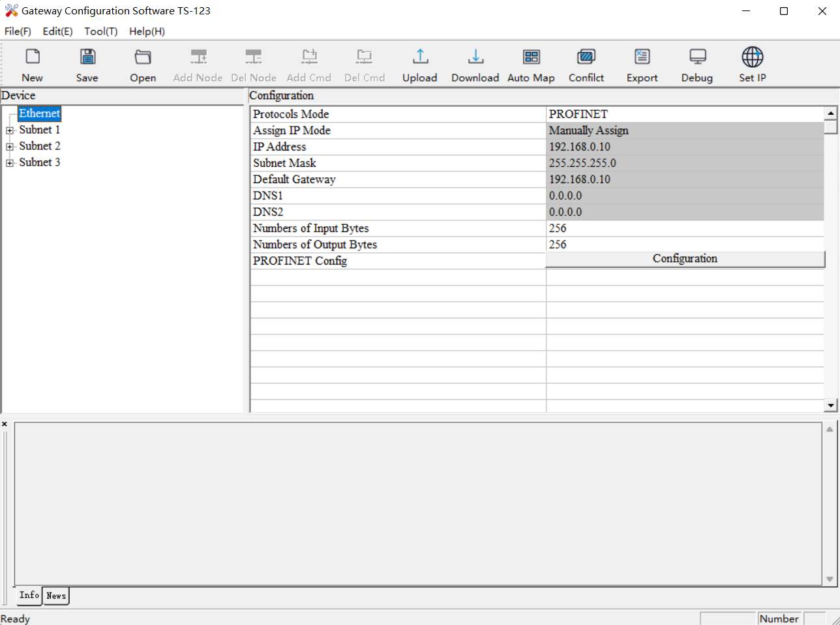Expand the Subnet 1 tree node
Image resolution: width=840 pixels, height=625 pixels.
(10, 130)
